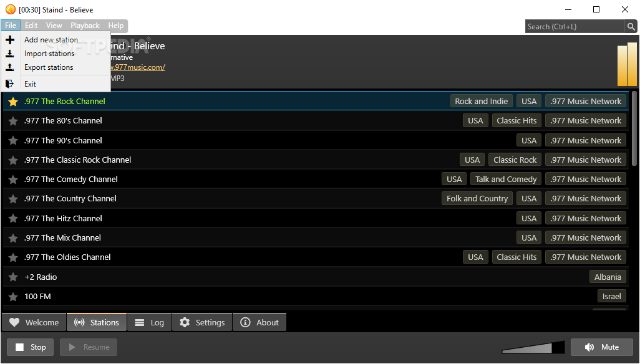The image size is (640, 364).
Task: Click Classic Hits tag on 80's Channel row
Action: [x=516, y=121]
